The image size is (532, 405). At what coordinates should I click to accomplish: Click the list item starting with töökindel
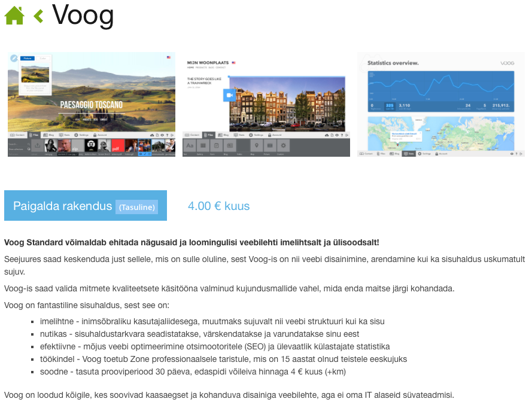223,359
